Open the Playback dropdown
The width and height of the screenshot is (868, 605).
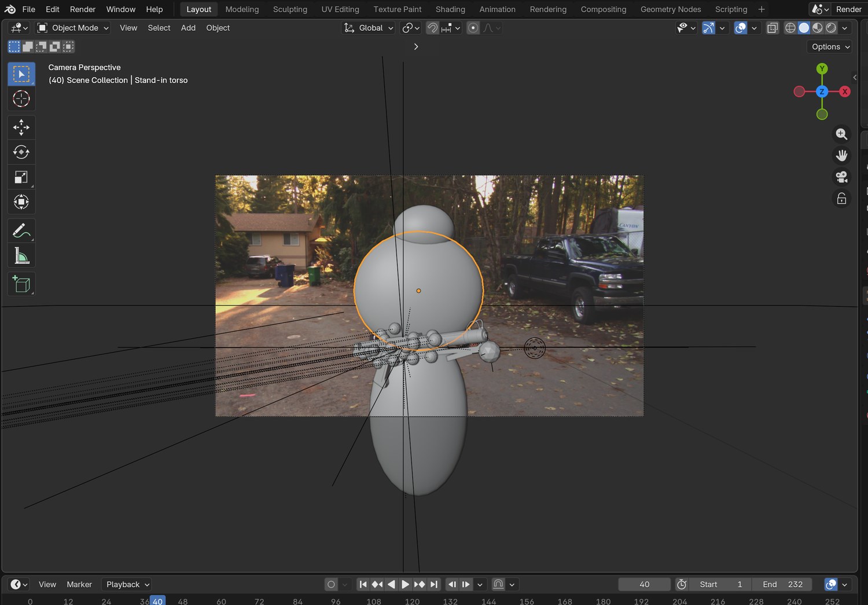tap(126, 585)
